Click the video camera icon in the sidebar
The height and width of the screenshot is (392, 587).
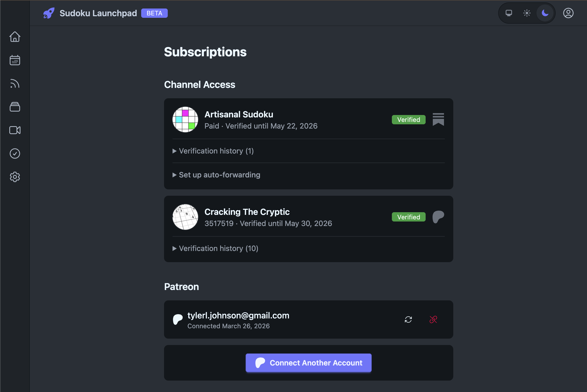coord(15,130)
